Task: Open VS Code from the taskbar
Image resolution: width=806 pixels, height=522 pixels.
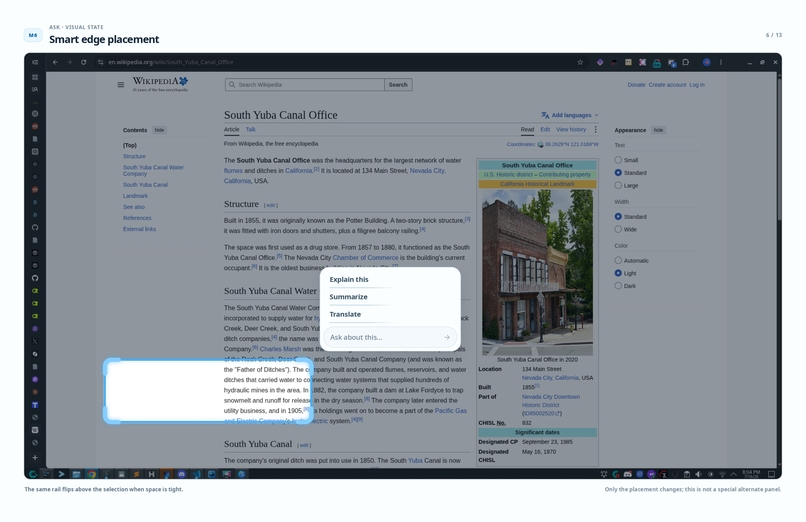Action: point(196,474)
